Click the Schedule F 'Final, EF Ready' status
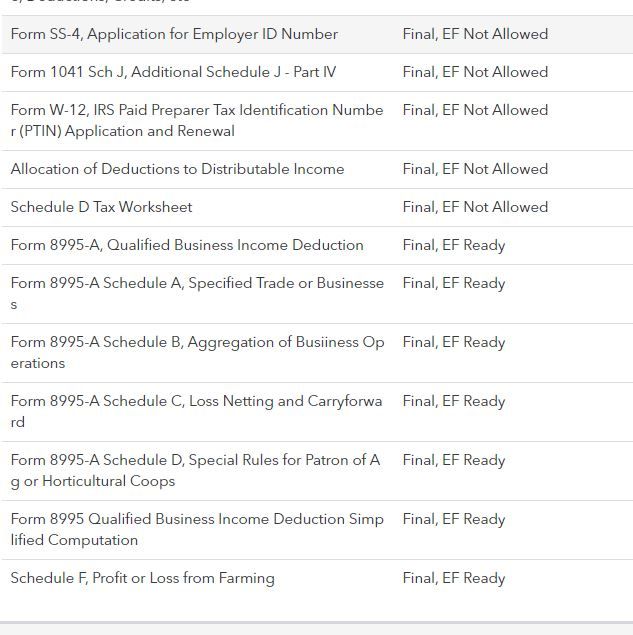Viewport: 633px width, 635px height. (454, 578)
